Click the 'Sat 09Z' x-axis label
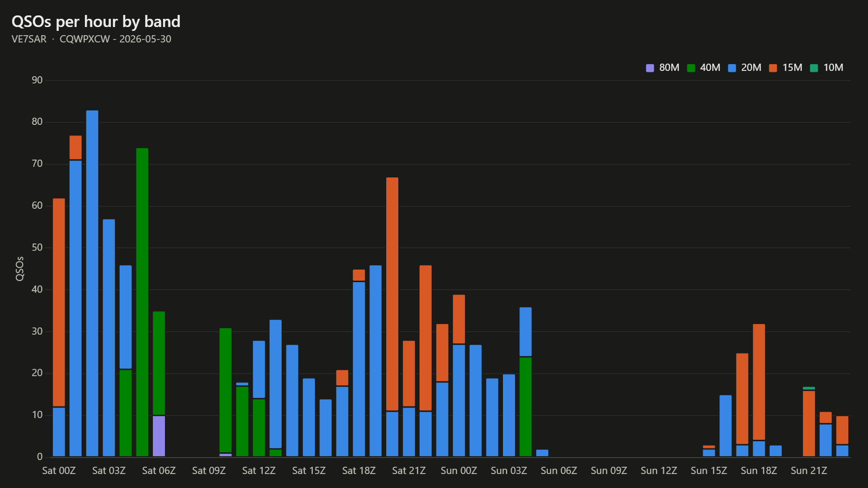 point(209,471)
